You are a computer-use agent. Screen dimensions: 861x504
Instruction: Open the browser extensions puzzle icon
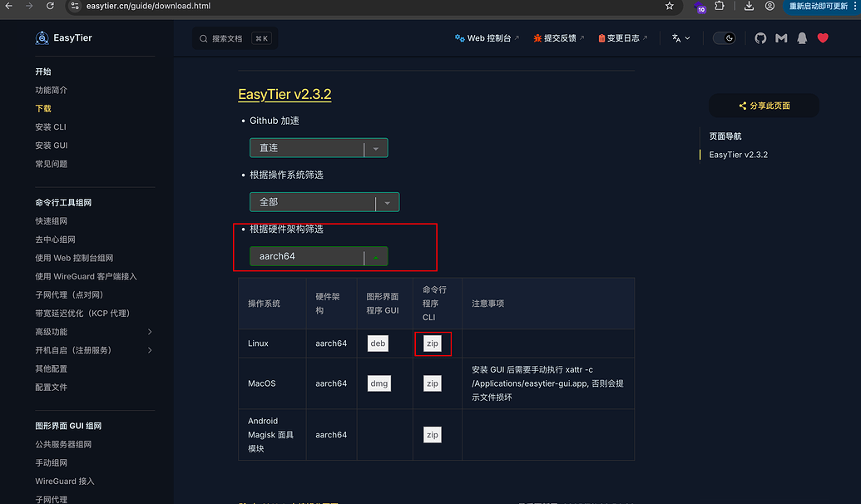pyautogui.click(x=720, y=6)
